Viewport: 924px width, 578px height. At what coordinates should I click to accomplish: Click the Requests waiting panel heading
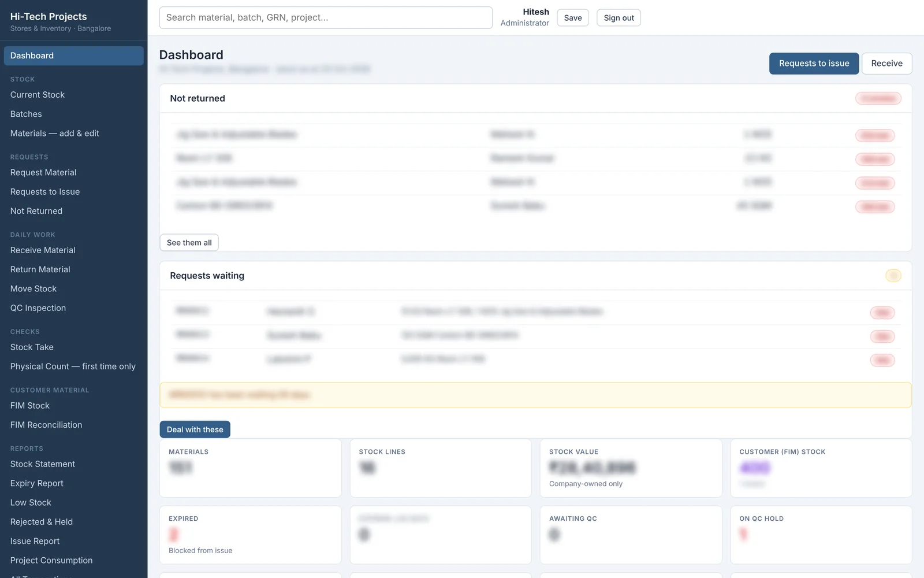[207, 276]
